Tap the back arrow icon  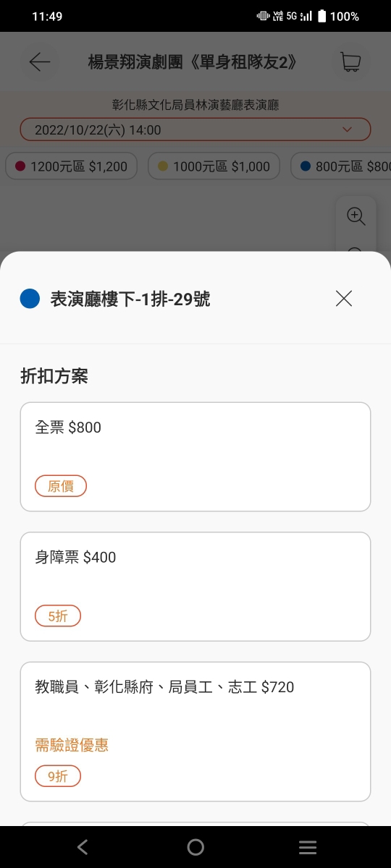40,62
